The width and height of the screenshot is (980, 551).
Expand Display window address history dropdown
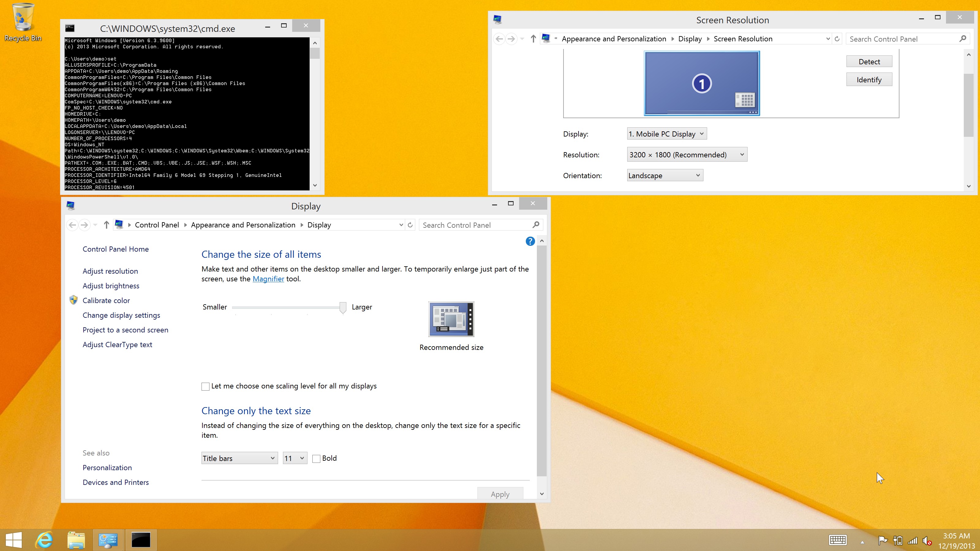(401, 225)
